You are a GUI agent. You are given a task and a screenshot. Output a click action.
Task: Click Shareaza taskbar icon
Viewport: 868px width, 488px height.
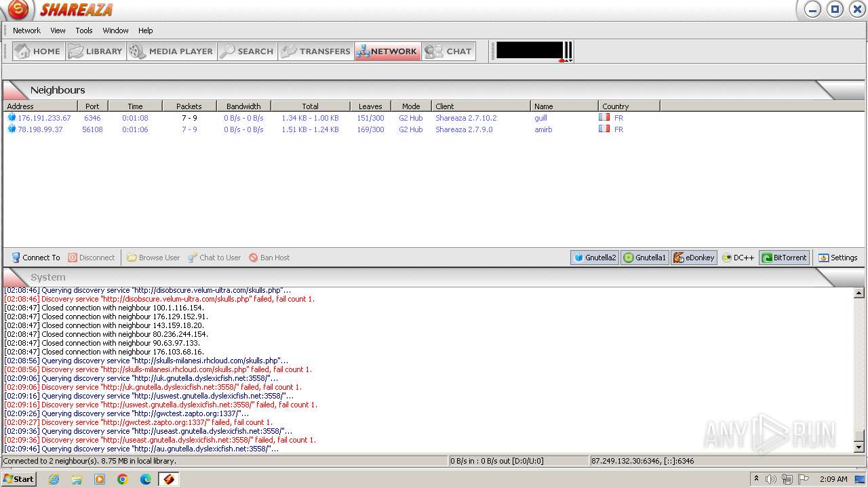[x=169, y=479]
